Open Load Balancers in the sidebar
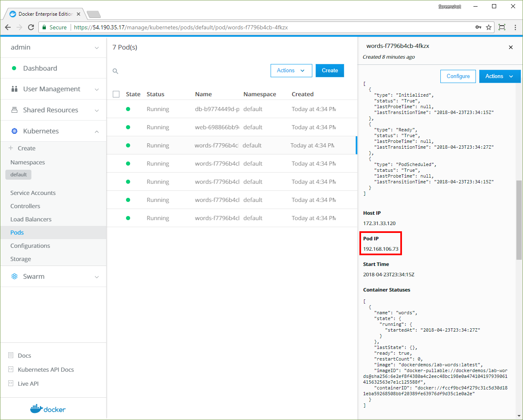Viewport: 523px width, 420px height. pos(31,219)
